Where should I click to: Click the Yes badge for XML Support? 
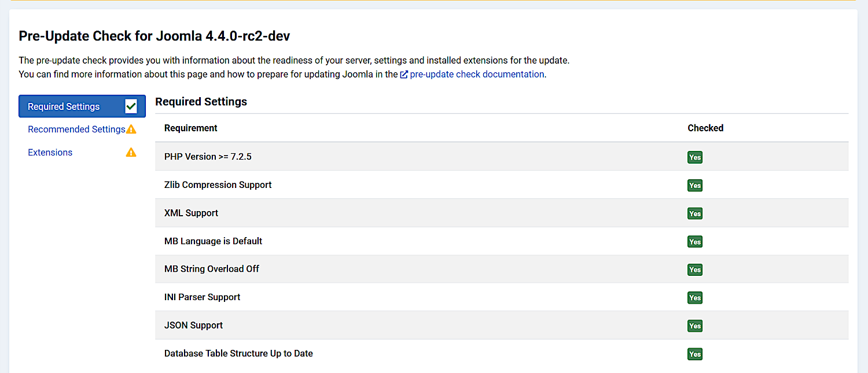[x=695, y=213]
